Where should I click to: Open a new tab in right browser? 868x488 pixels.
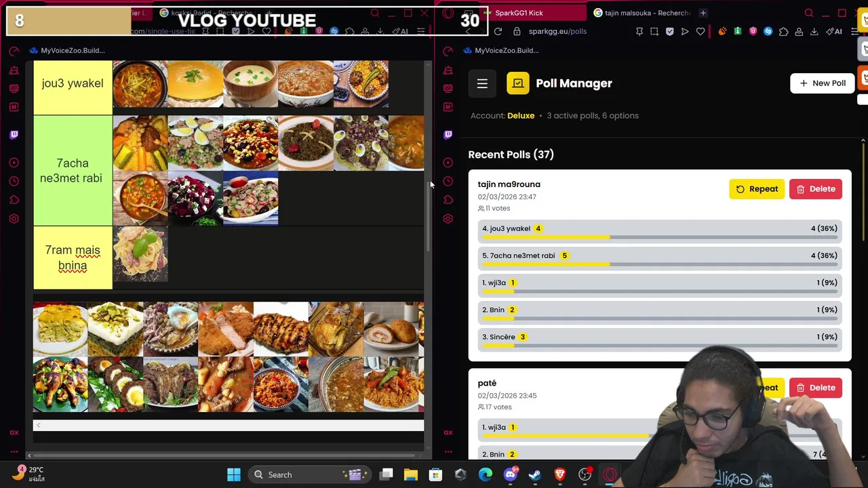703,13
